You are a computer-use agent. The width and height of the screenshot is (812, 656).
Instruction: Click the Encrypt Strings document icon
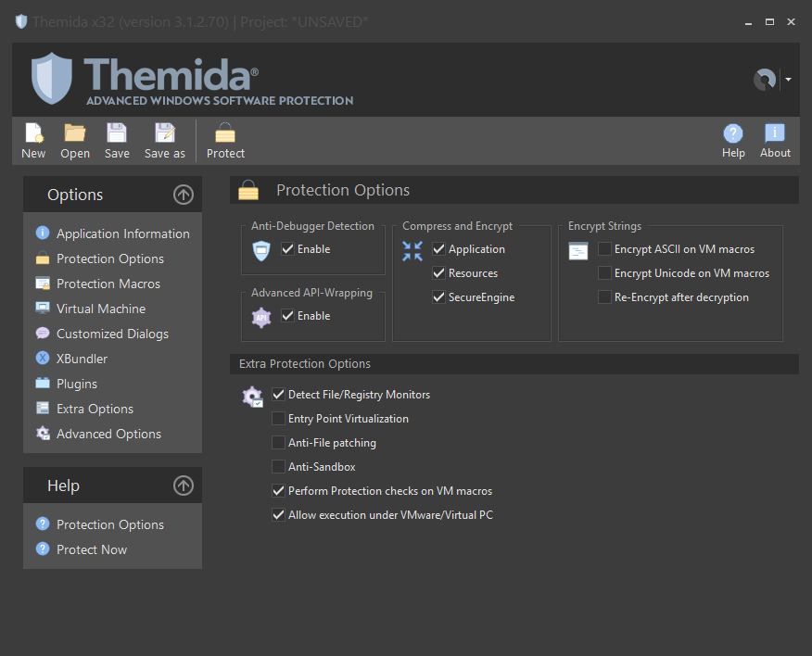click(577, 251)
